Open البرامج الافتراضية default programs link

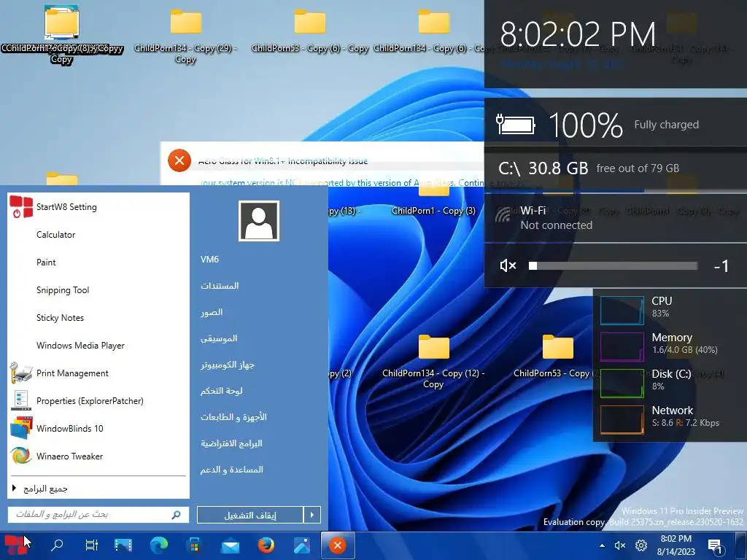[231, 443]
